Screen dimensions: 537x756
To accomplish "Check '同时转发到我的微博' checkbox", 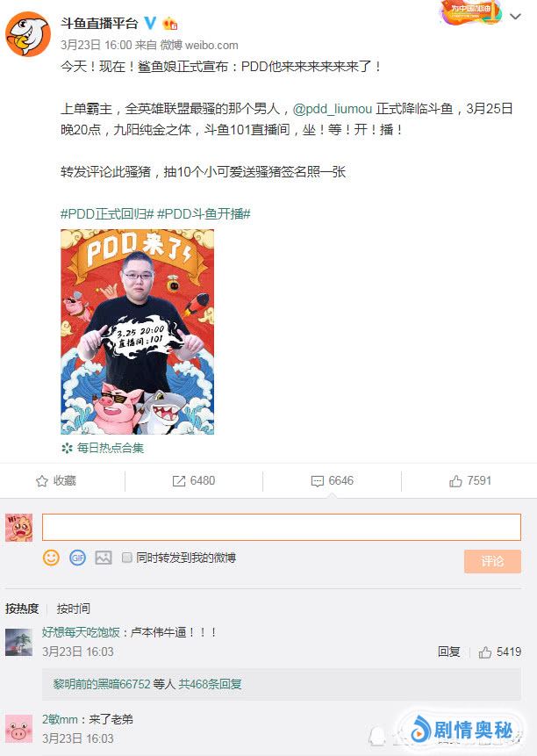I will 127,558.
